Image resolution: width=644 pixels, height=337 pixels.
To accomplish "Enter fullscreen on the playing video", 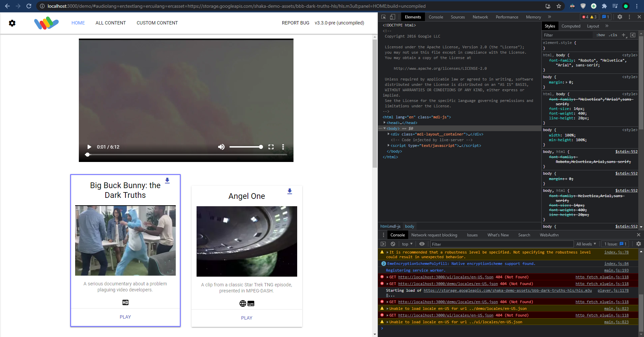I will tap(271, 147).
